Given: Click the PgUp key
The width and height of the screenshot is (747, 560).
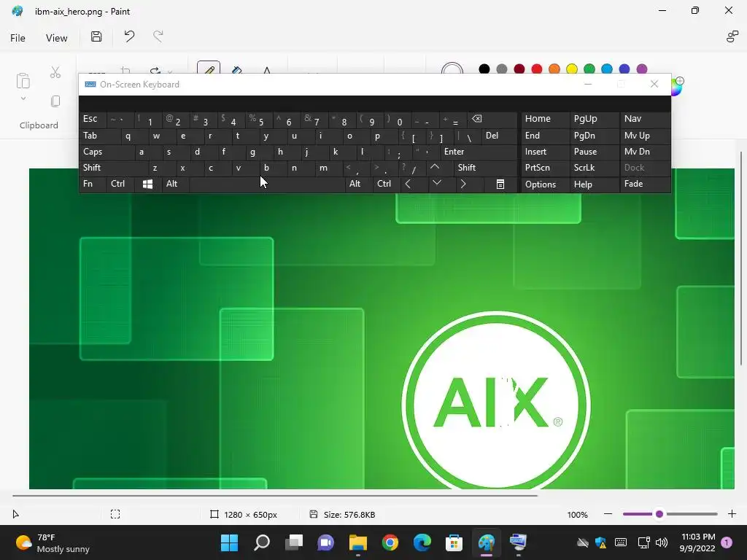Looking at the screenshot, I should [x=595, y=119].
